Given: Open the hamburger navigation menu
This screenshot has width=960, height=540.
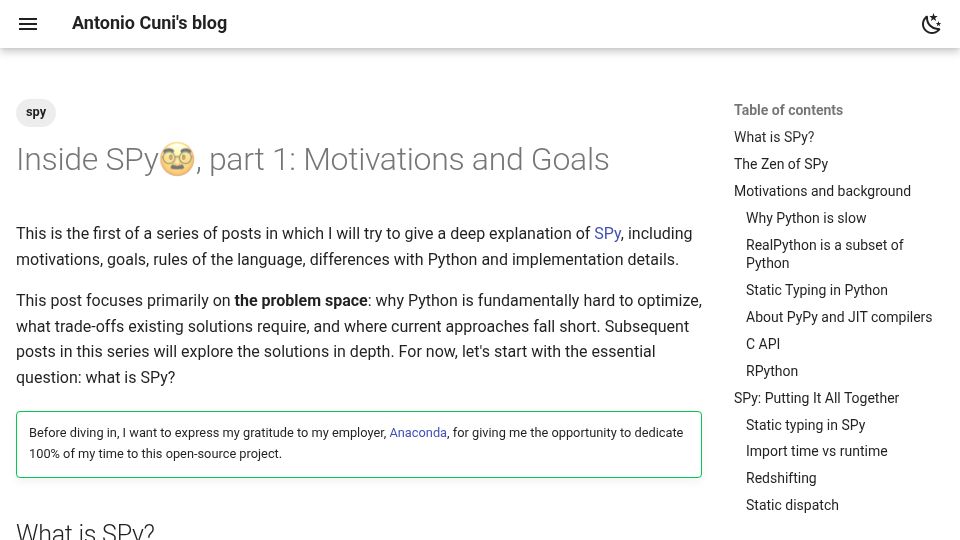Looking at the screenshot, I should [28, 24].
